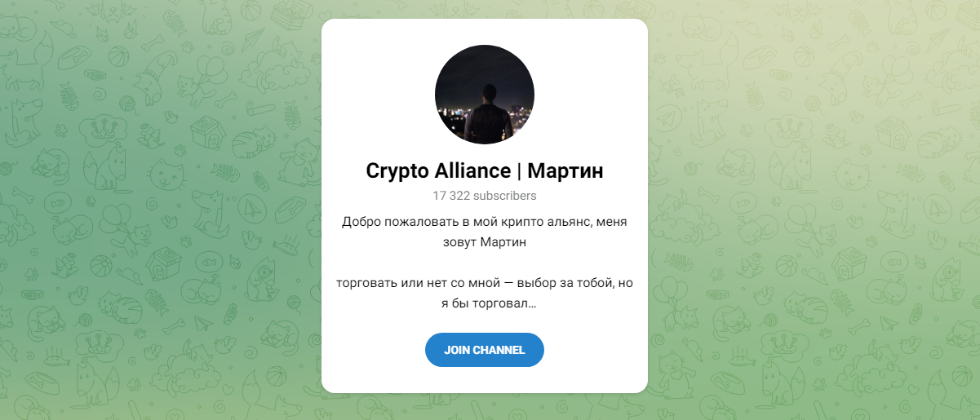Click the word 'Мартин' in the channel title
This screenshot has height=420, width=980.
[565, 171]
